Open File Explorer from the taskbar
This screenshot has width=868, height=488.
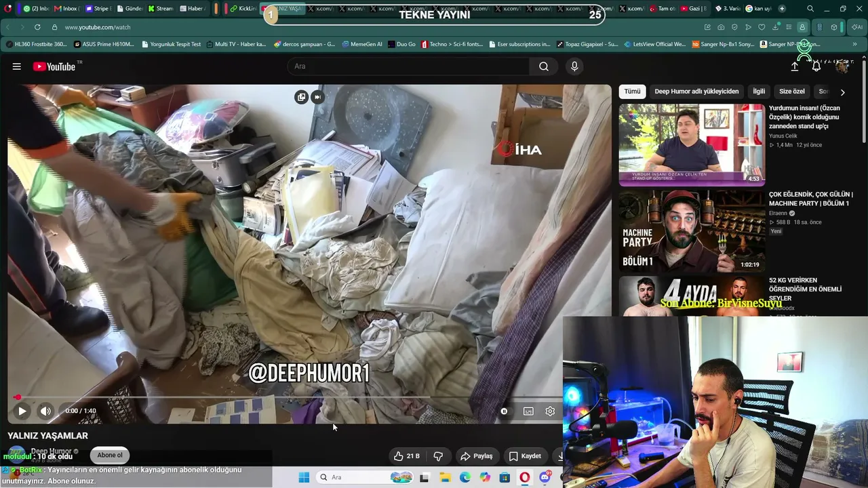point(445,477)
